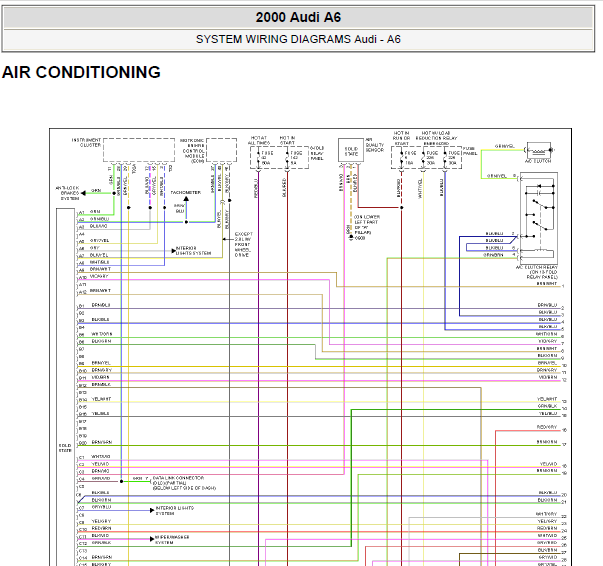603x566 pixels.
Task: Click the left "RED/BRN" wire label at C10
Action: [101, 528]
